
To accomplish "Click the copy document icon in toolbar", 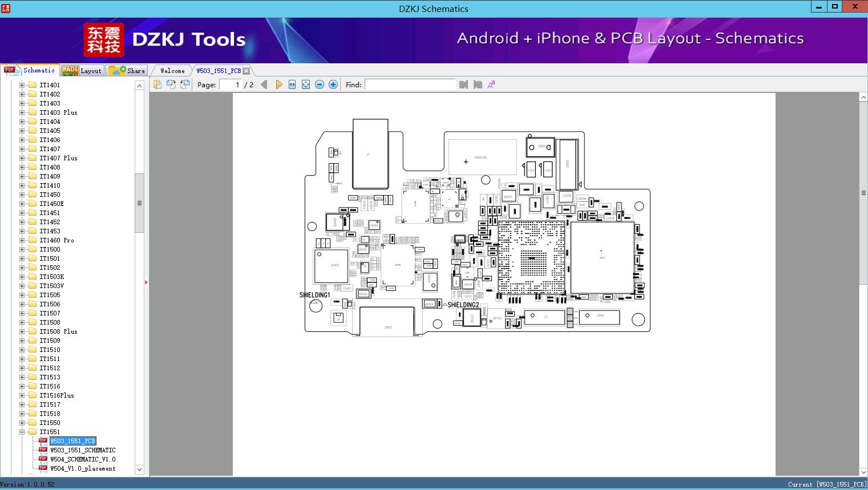I will pyautogui.click(x=157, y=84).
